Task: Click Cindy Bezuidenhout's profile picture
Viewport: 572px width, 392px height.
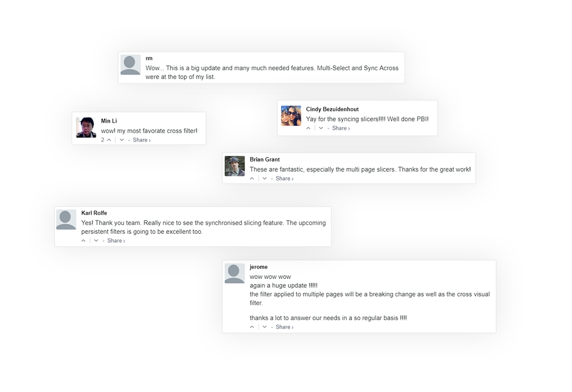Action: tap(291, 116)
